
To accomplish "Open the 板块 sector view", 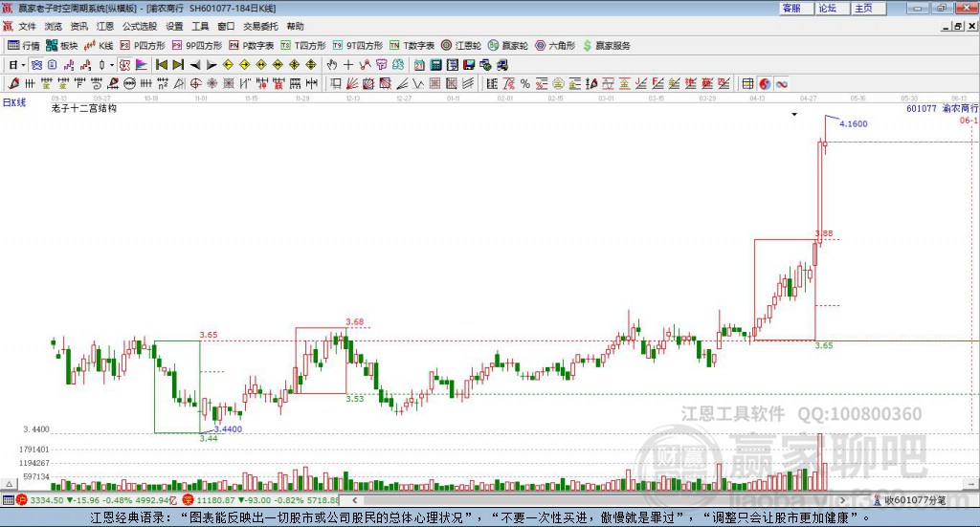I will coord(61,46).
